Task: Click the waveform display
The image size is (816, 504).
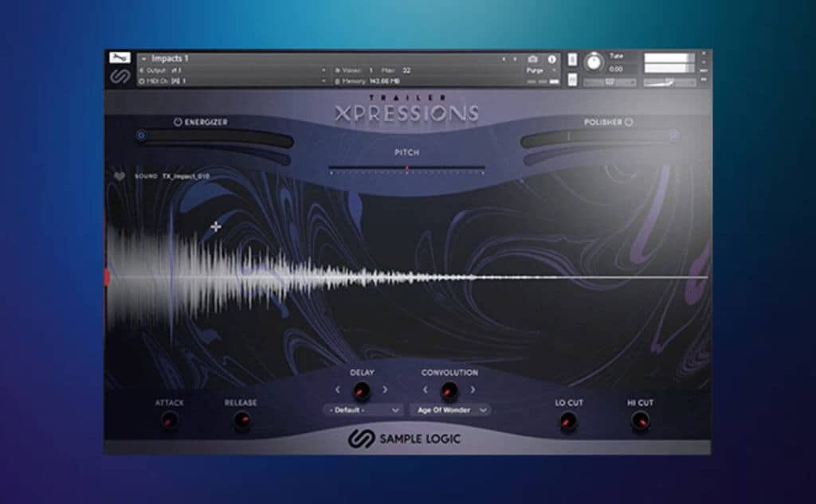Action: pos(407,277)
